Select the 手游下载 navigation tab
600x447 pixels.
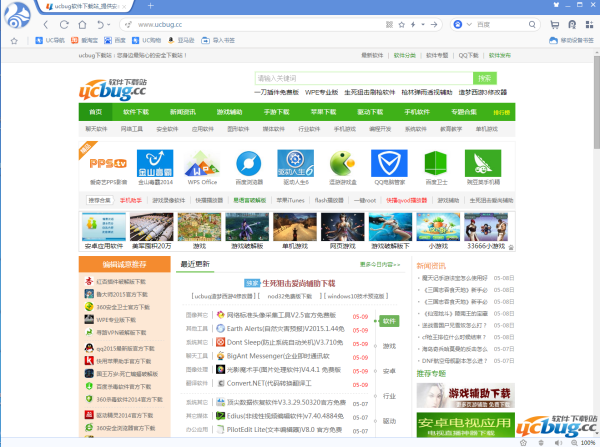coord(277,112)
